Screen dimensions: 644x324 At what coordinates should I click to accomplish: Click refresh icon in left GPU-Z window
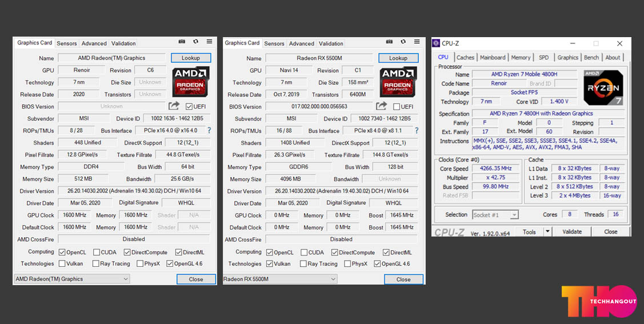[196, 42]
